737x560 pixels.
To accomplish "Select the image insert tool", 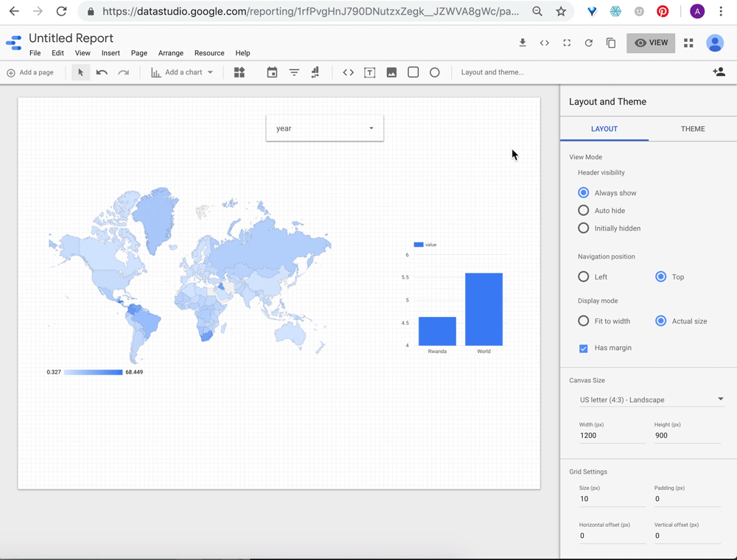I will (x=391, y=72).
